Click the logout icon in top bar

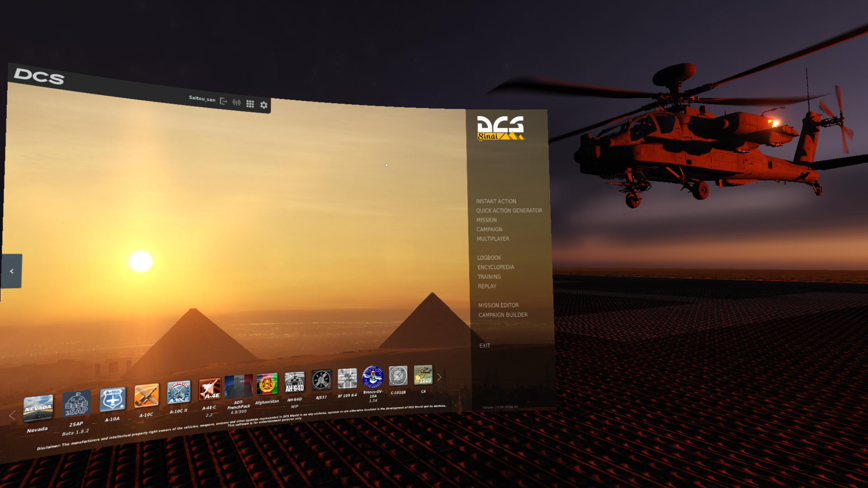223,101
